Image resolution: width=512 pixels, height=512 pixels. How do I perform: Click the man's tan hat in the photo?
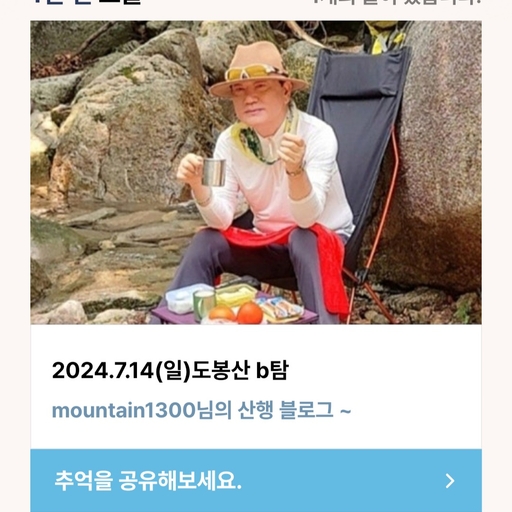pyautogui.click(x=258, y=68)
